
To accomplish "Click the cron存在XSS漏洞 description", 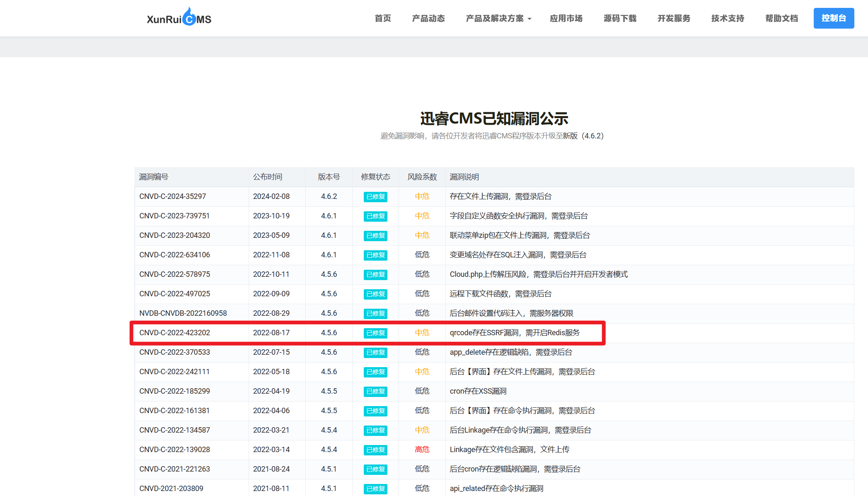I will [x=478, y=391].
